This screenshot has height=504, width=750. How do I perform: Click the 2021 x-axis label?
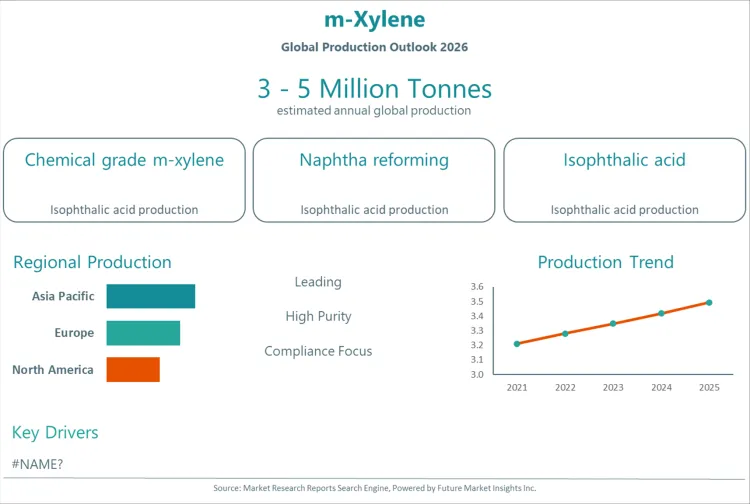coord(517,388)
